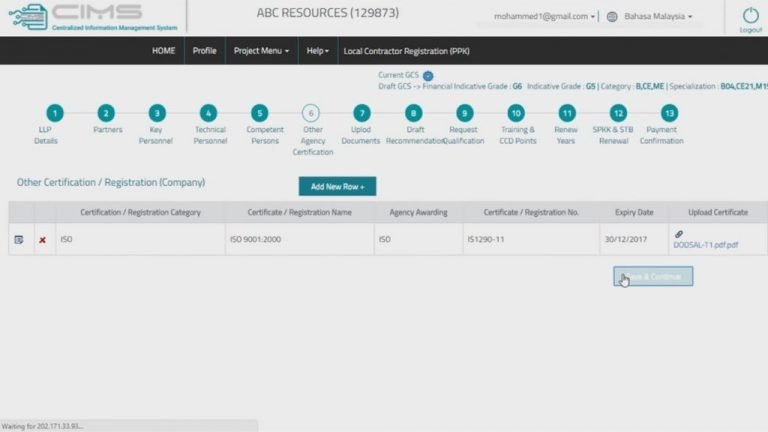
Task: Go to HOME in navigation bar
Action: [x=163, y=50]
